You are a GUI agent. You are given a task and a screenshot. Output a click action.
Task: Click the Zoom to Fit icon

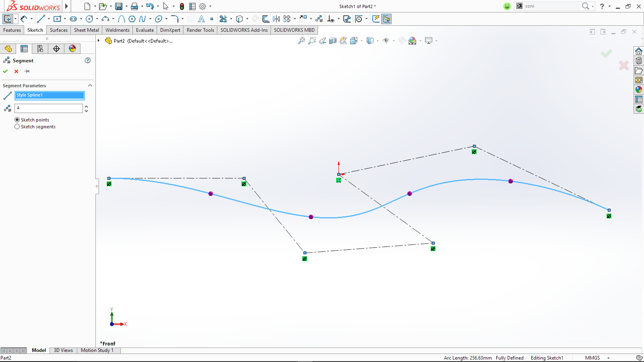(301, 41)
